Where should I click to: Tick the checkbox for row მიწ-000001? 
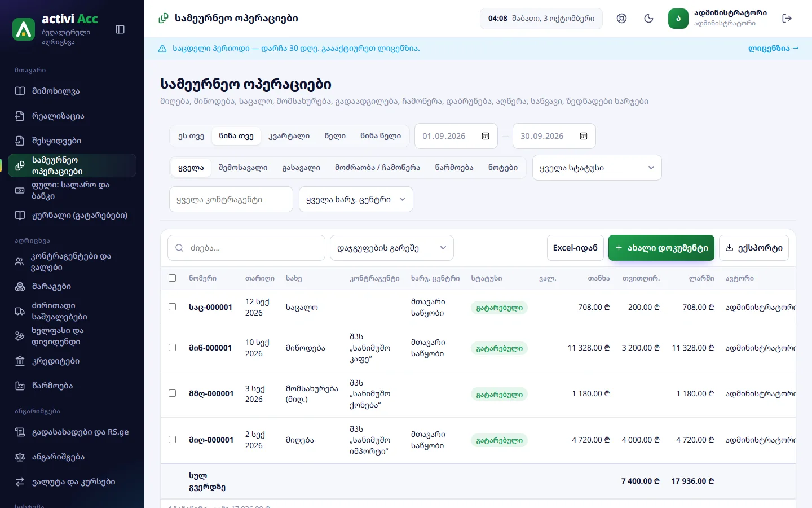point(173,348)
